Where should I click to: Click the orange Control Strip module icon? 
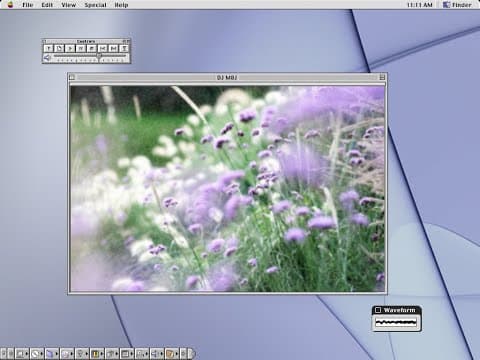[x=170, y=353]
